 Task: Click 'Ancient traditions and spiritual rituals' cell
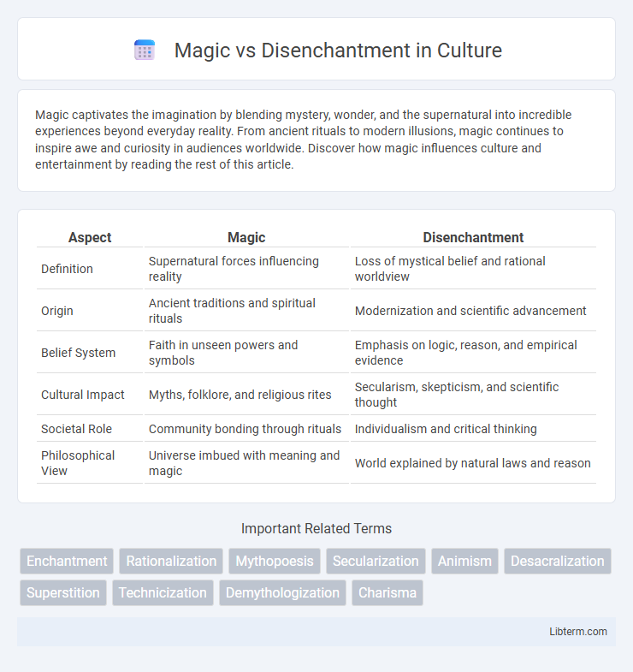[x=246, y=311]
